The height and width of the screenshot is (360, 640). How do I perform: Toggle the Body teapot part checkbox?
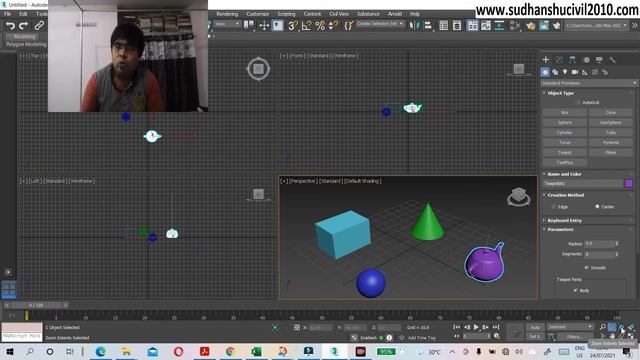(x=576, y=290)
